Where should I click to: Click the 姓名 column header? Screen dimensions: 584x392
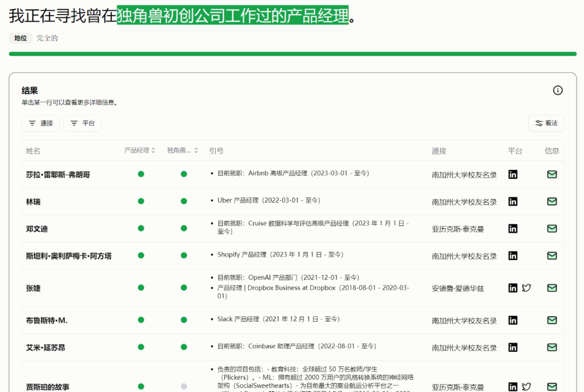point(33,151)
